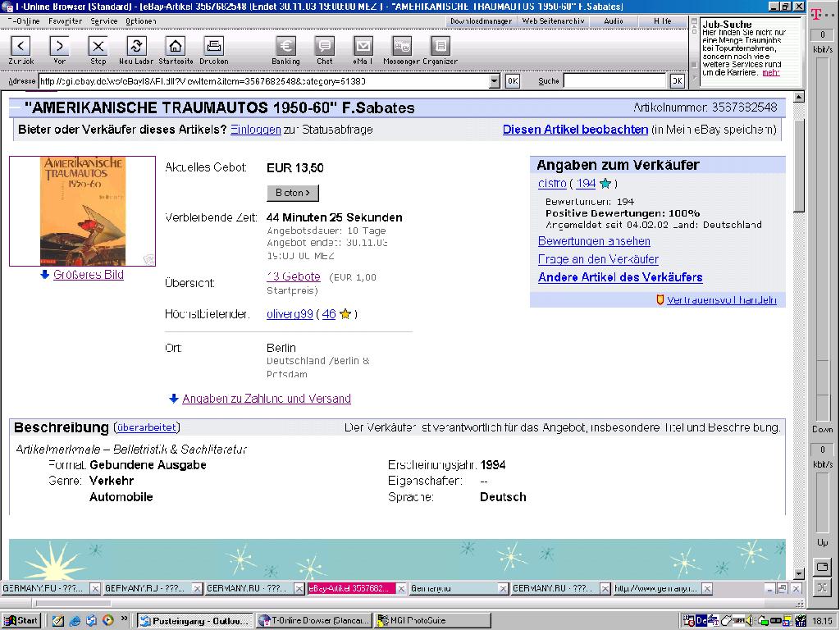Focus the Suche search field

click(x=614, y=81)
